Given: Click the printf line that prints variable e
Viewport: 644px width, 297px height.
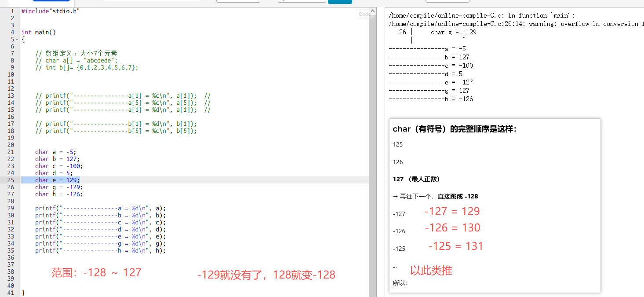Looking at the screenshot, I should pyautogui.click(x=101, y=236).
